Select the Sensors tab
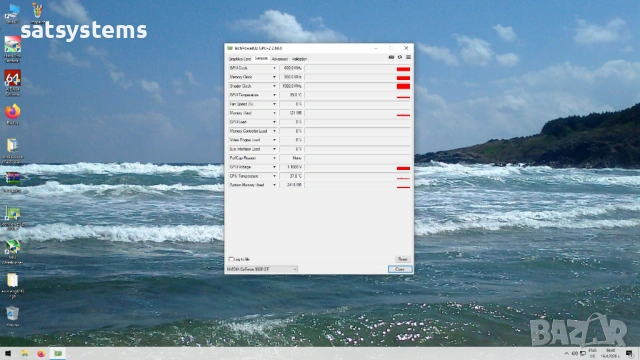Screen dimensions: 640x360 [261, 59]
